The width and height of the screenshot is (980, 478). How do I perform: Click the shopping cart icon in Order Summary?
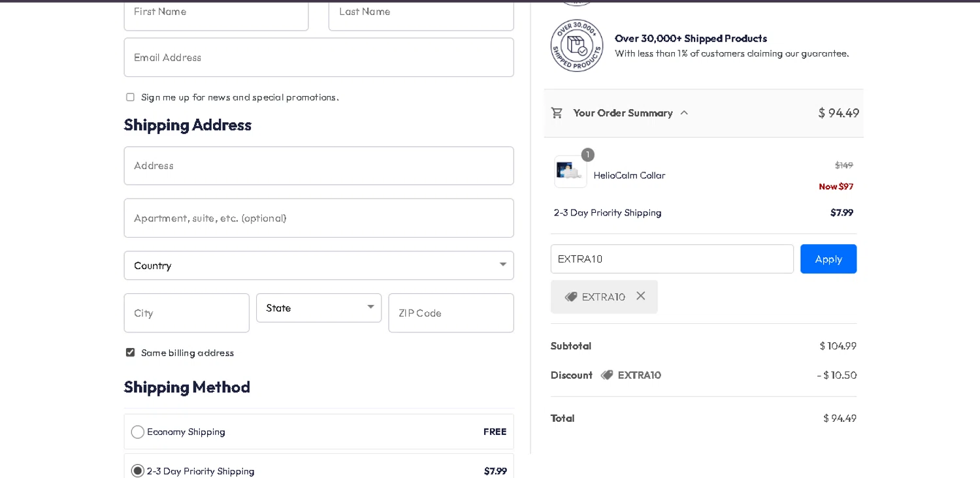coord(557,113)
